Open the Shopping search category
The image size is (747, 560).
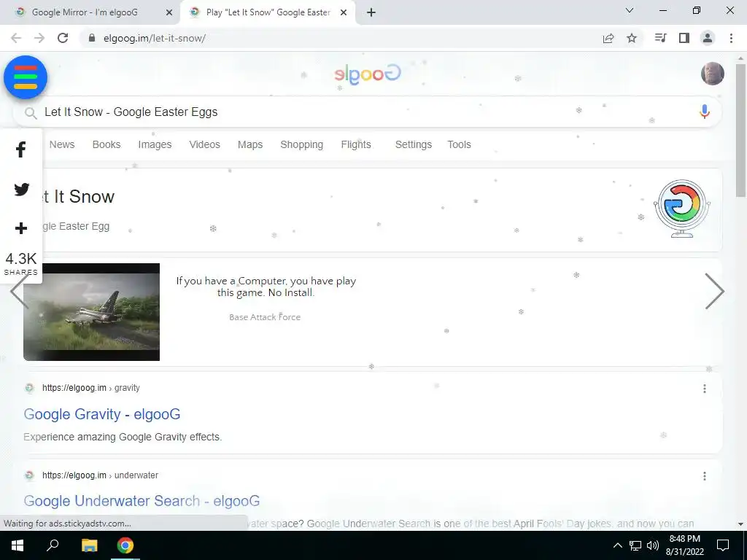[301, 144]
